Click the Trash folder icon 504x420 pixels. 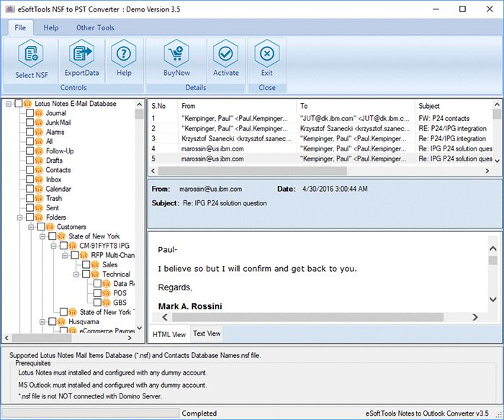(x=39, y=198)
